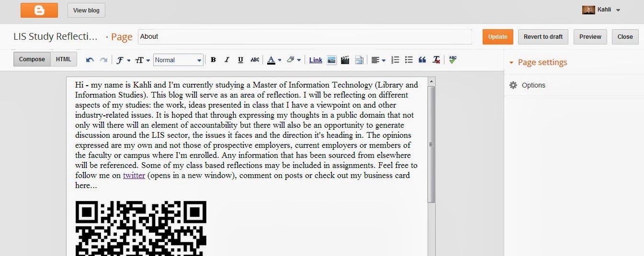Insert a video with the clapperboard icon
Viewport: 644px width, 256px height.
345,60
